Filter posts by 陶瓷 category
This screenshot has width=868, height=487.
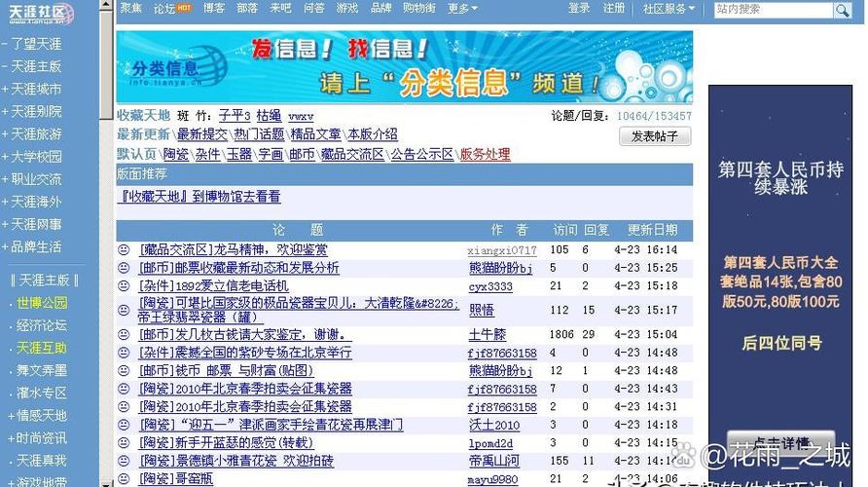[x=176, y=154]
